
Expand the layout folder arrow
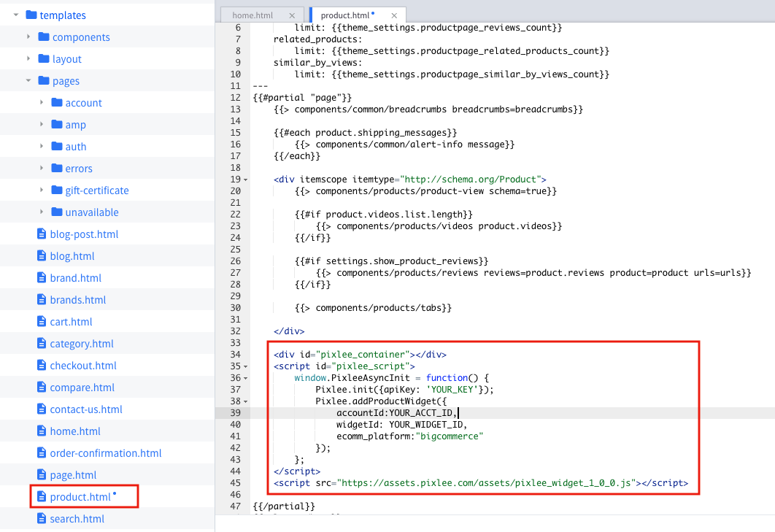(x=28, y=58)
